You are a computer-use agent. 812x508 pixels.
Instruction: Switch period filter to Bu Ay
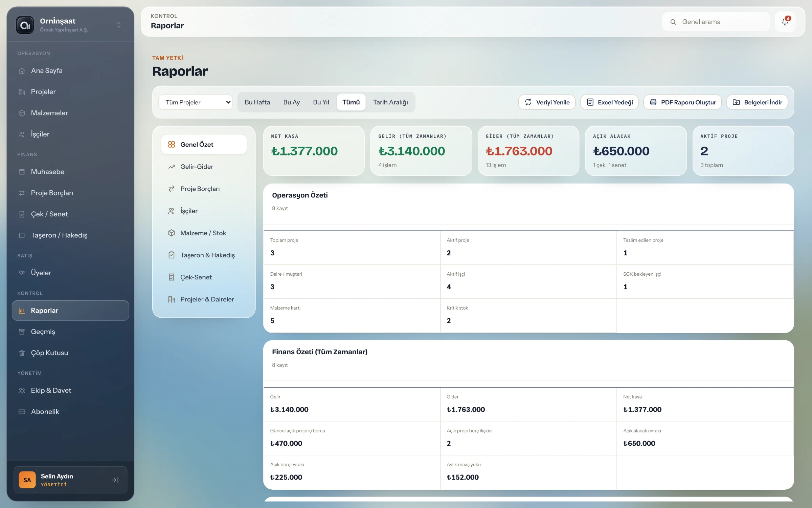tap(291, 102)
